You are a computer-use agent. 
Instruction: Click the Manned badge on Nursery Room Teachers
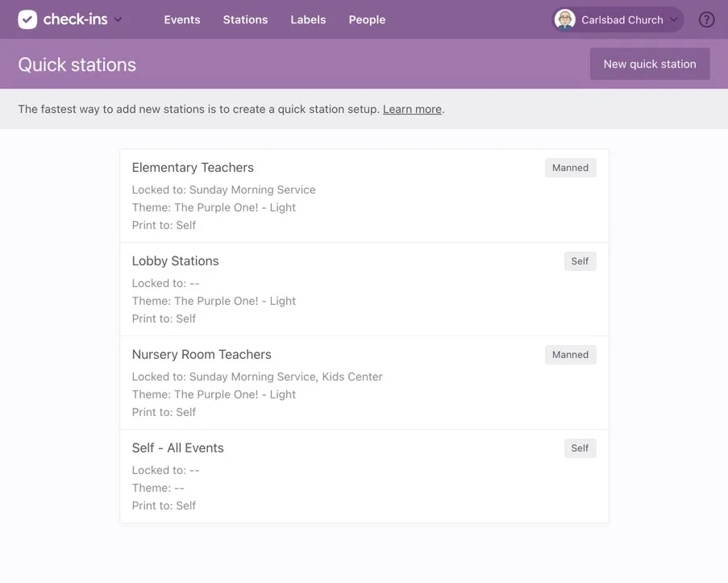(x=570, y=355)
